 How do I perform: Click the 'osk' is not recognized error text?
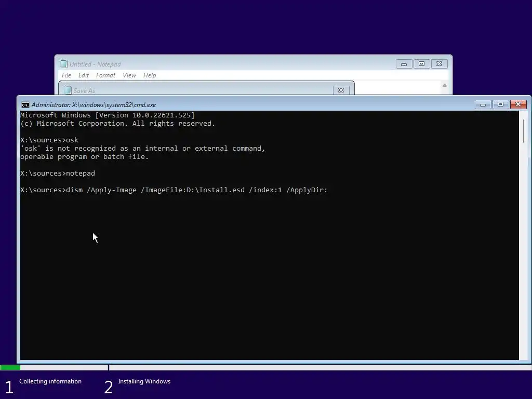pyautogui.click(x=142, y=149)
